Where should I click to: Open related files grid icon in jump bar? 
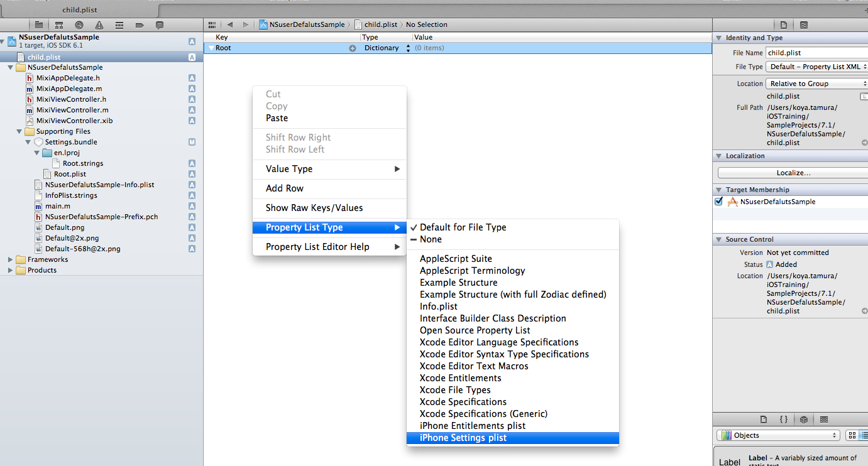coord(212,24)
